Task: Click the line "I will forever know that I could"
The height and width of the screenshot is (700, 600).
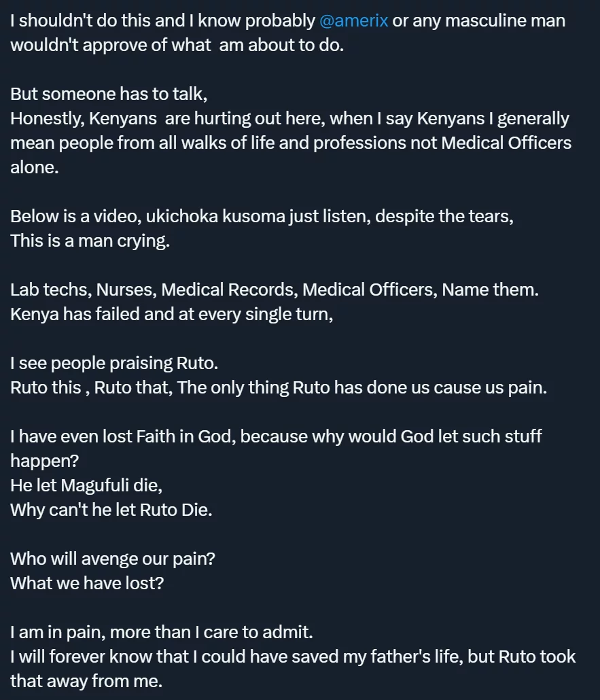Action: [293, 657]
